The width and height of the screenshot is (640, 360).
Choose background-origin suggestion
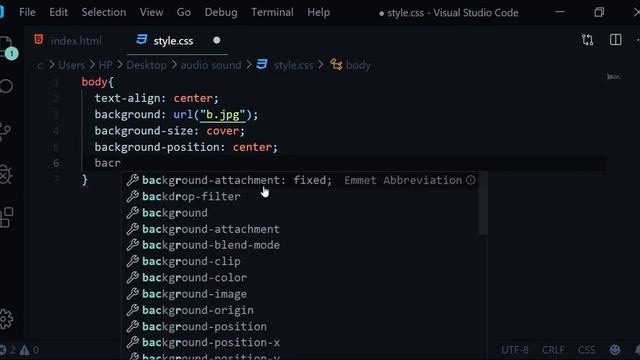[300, 310]
